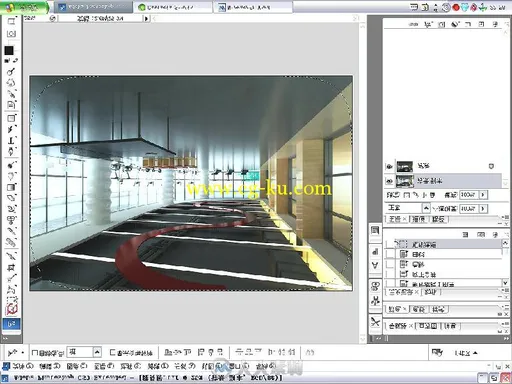This screenshot has height=384, width=512.
Task: Select the History Brush tool
Action: (x=11, y=209)
